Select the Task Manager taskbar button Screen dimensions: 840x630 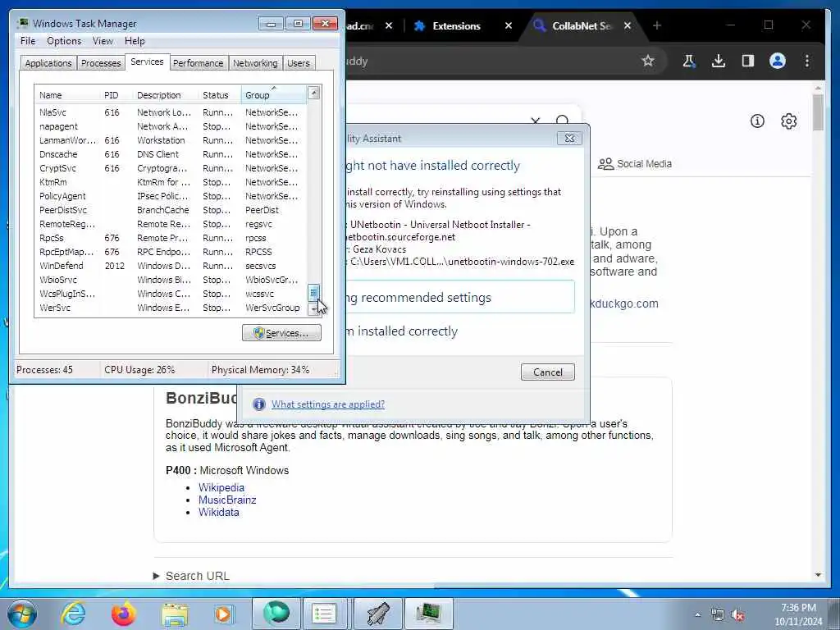click(428, 614)
